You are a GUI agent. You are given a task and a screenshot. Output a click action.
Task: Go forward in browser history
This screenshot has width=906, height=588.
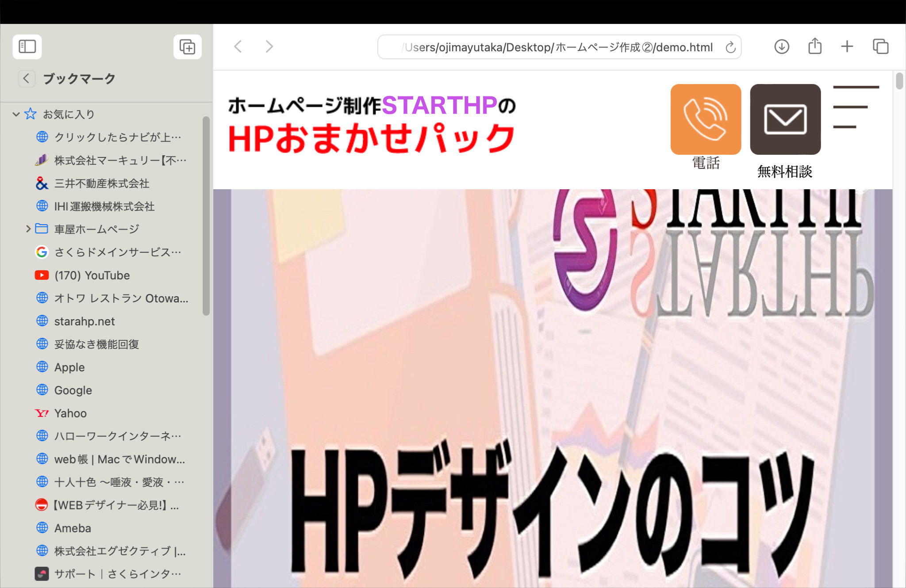point(269,46)
